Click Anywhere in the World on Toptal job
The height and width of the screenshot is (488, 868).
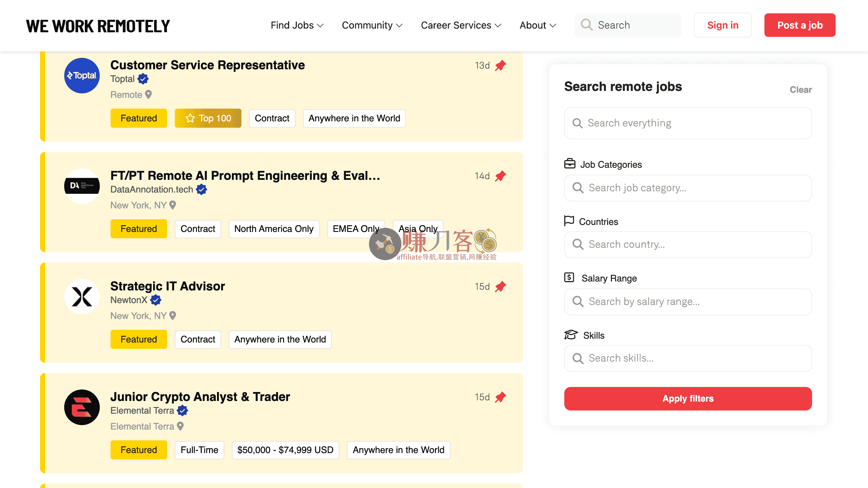[355, 118]
